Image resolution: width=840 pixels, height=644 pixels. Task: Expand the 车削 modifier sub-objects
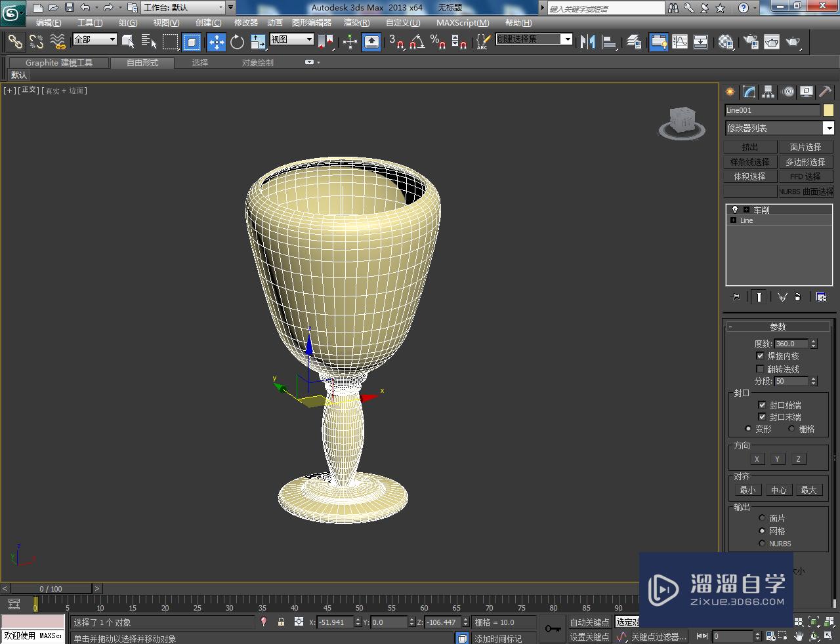pyautogui.click(x=746, y=210)
